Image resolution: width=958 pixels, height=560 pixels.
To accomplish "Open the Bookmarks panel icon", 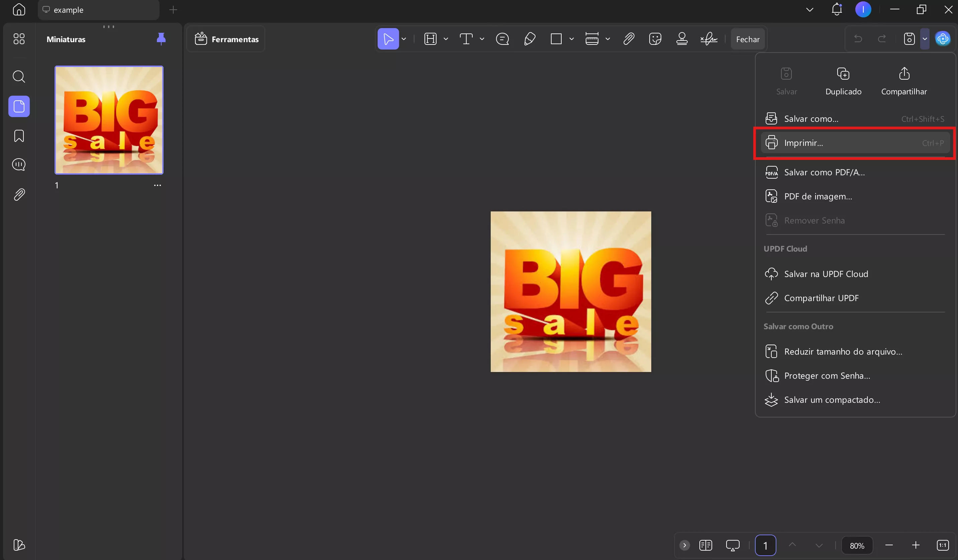I will tap(19, 136).
